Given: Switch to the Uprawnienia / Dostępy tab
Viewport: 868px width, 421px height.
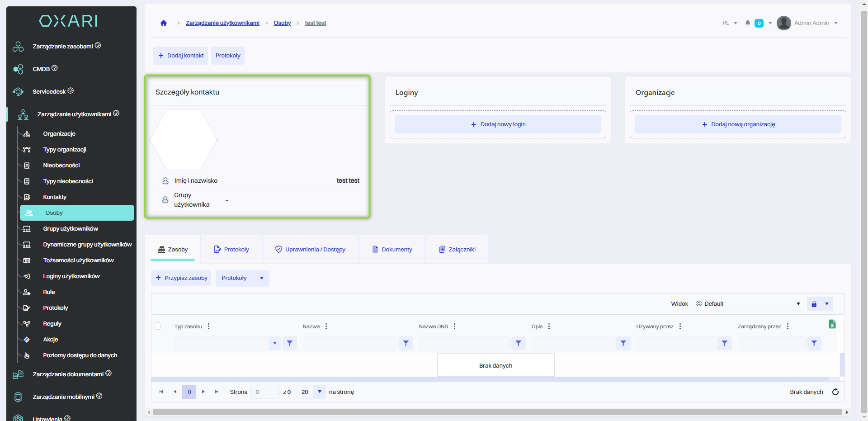Looking at the screenshot, I should (x=310, y=250).
